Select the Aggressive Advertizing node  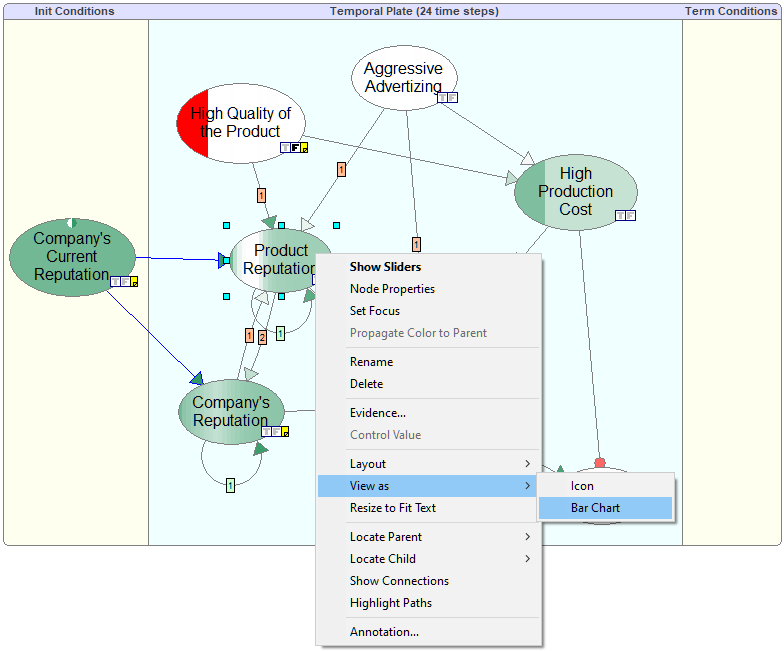(x=404, y=78)
